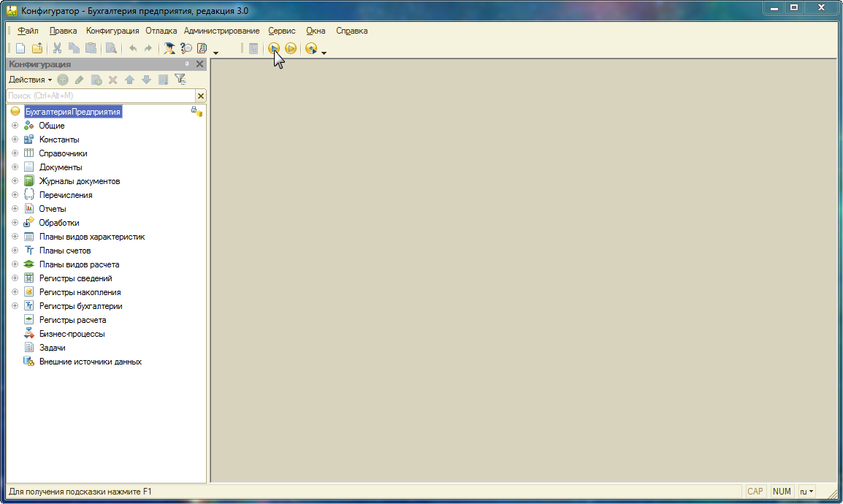Click the open file folder icon
This screenshot has width=843, height=504.
(37, 48)
